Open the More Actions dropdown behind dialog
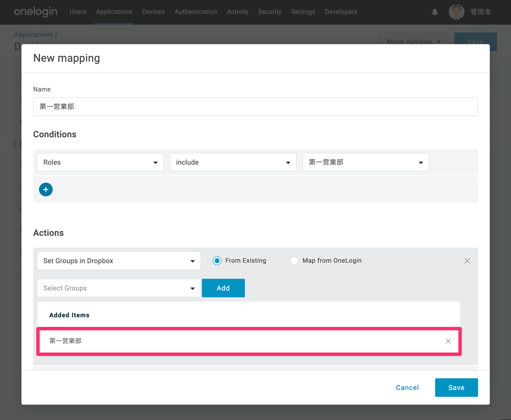The image size is (511, 420). coord(413,39)
